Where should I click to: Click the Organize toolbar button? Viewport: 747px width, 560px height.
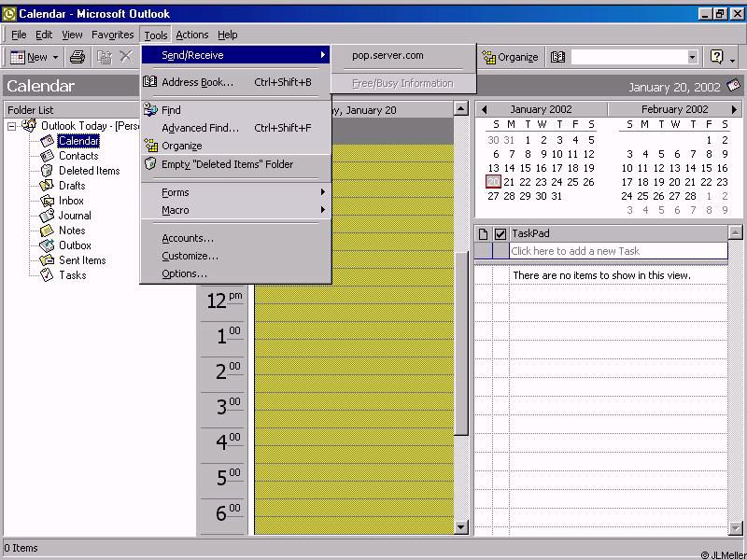tap(510, 57)
